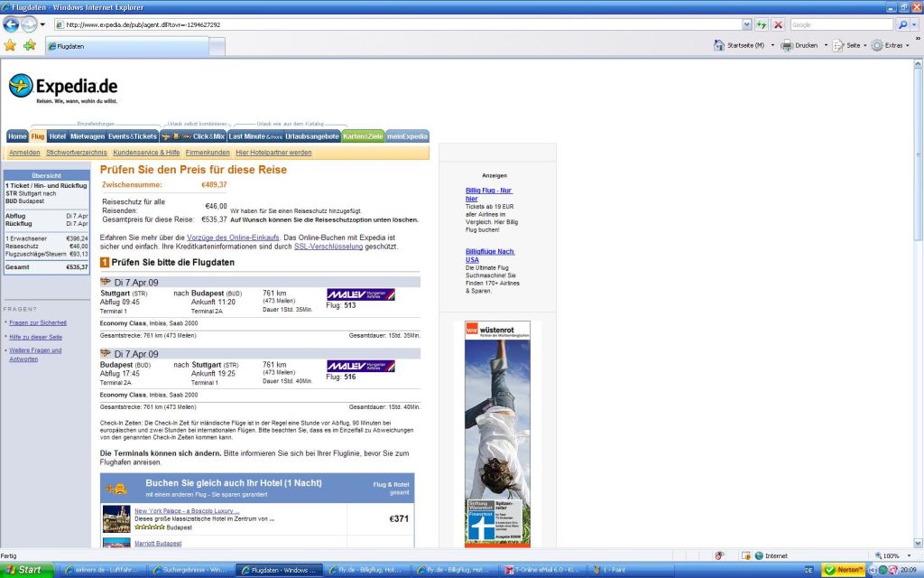Open New York Palace hotel link
This screenshot has height=578, width=924.
coord(187,511)
